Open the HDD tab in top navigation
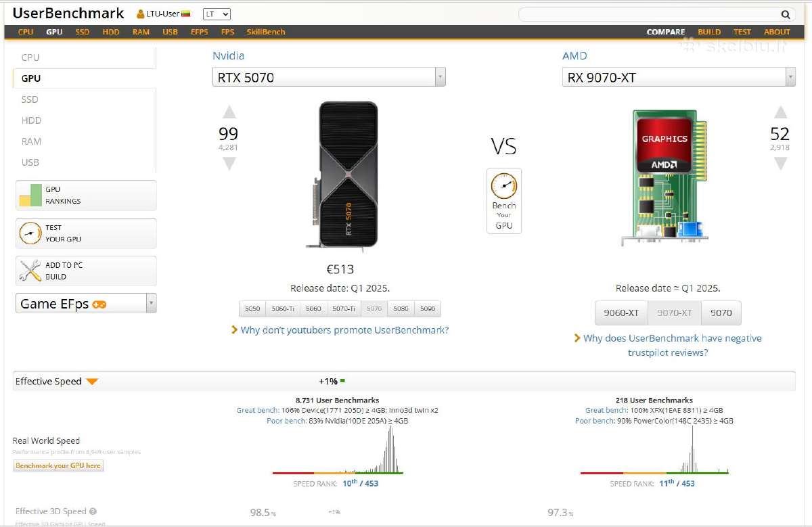This screenshot has height=527, width=812. (x=111, y=32)
